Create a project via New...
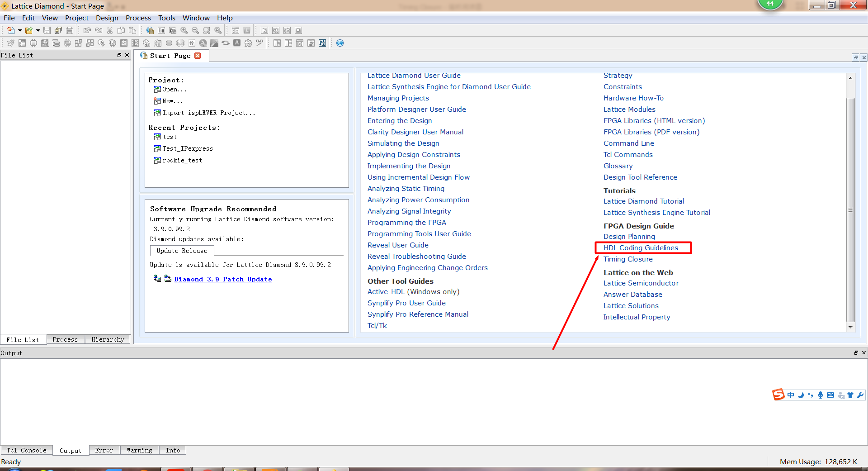This screenshot has height=471, width=868. pyautogui.click(x=169, y=101)
